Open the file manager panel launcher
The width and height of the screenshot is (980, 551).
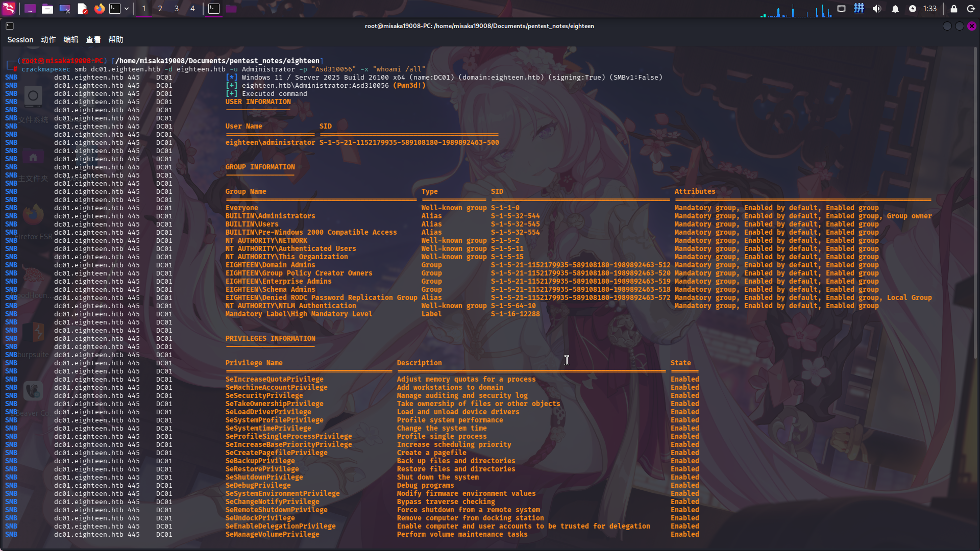pos(47,9)
